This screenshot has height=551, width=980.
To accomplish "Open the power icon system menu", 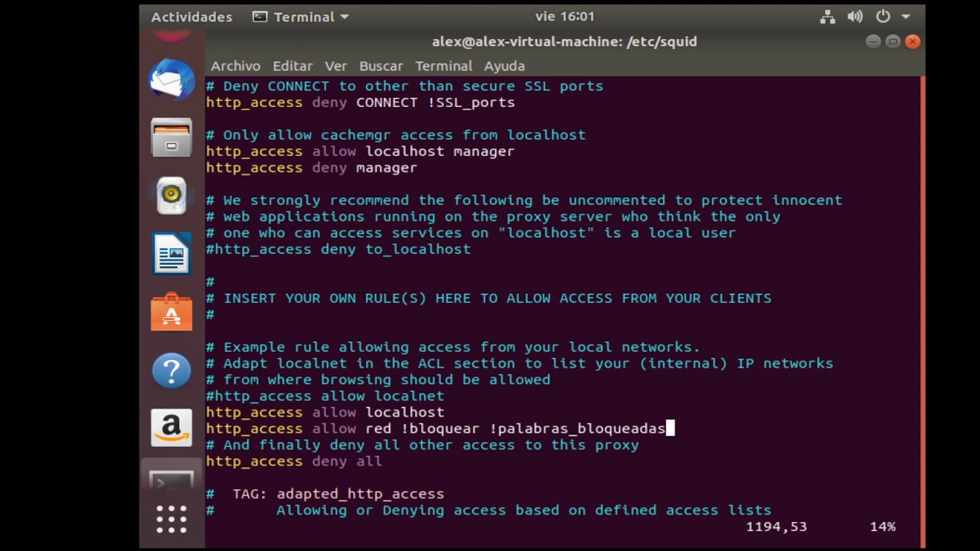I will (884, 17).
